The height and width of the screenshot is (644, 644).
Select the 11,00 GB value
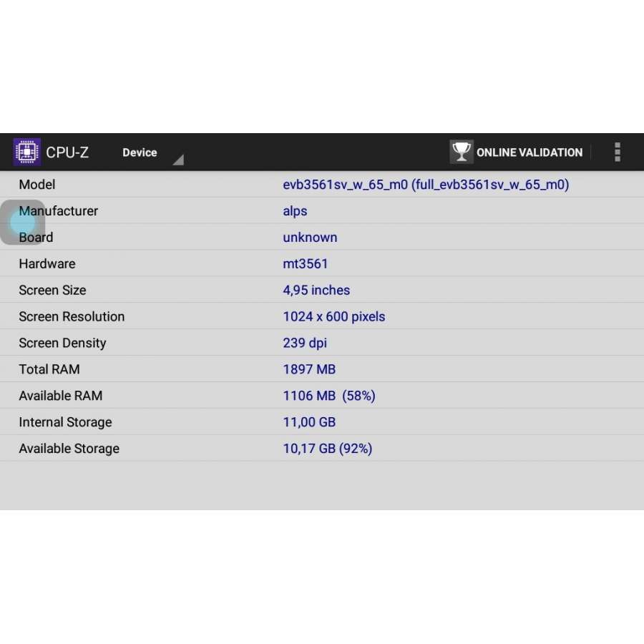309,422
